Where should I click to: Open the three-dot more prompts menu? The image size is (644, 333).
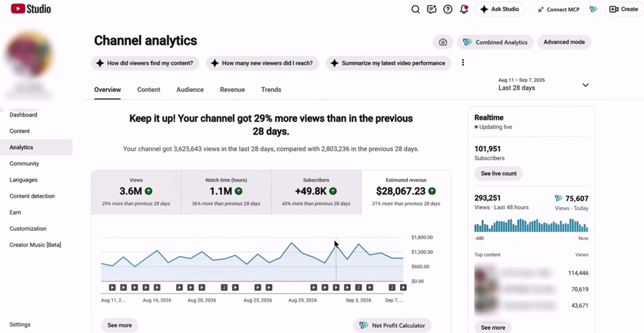pyautogui.click(x=463, y=63)
